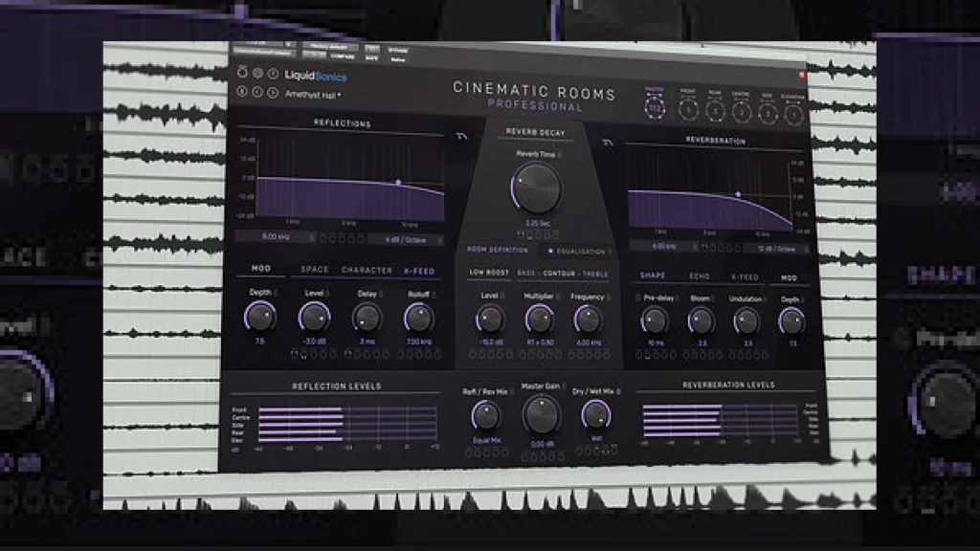Image resolution: width=980 pixels, height=551 pixels.
Task: Click the lock icon beside Dry / Wet Mix
Action: (618, 391)
